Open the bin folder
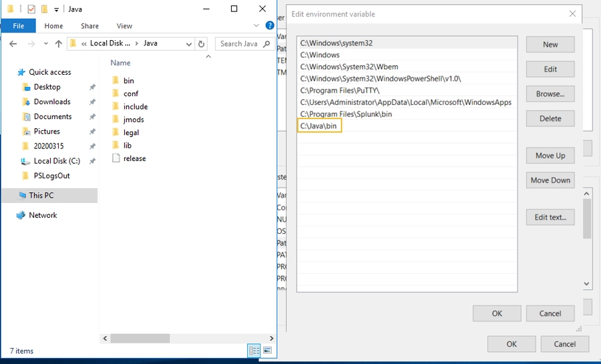This screenshot has width=601, height=364. [128, 81]
